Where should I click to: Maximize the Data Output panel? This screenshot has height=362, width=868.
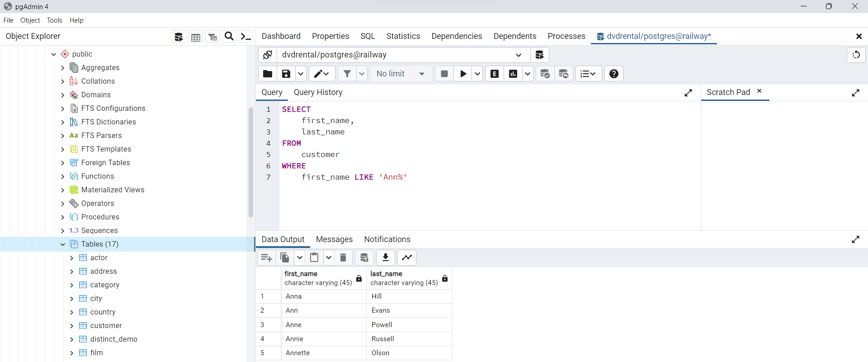coord(856,239)
